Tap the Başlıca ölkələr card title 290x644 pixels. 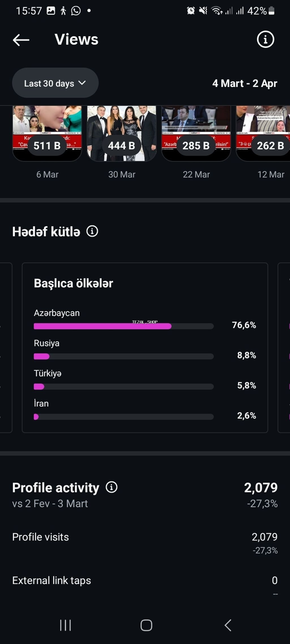[74, 283]
